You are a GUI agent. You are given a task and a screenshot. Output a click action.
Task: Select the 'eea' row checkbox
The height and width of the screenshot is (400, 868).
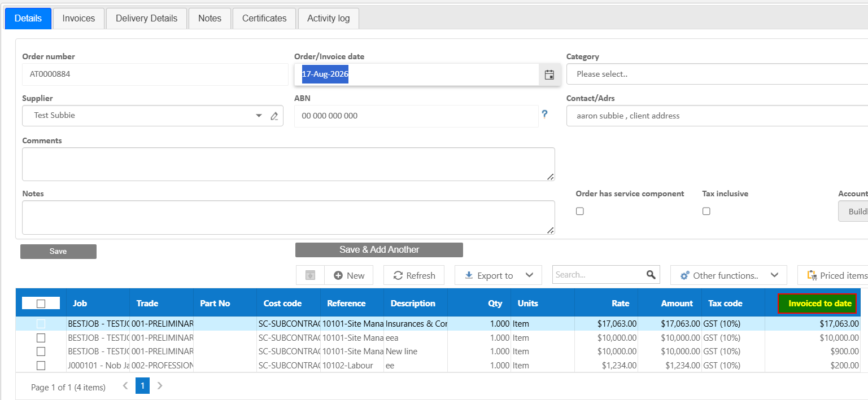click(41, 338)
